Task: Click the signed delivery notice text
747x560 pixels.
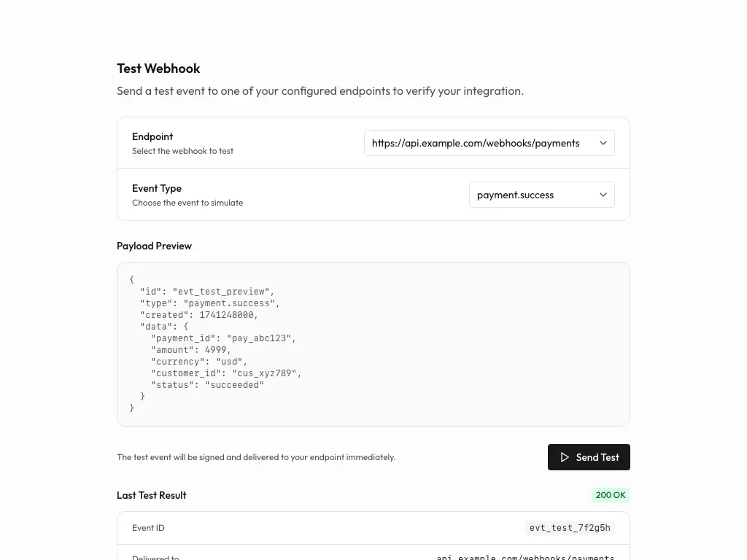Action: pyautogui.click(x=255, y=457)
